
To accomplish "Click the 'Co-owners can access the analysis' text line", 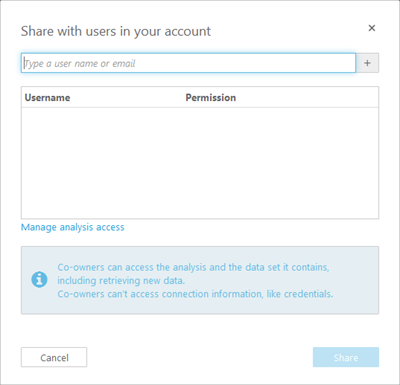I will [193, 267].
